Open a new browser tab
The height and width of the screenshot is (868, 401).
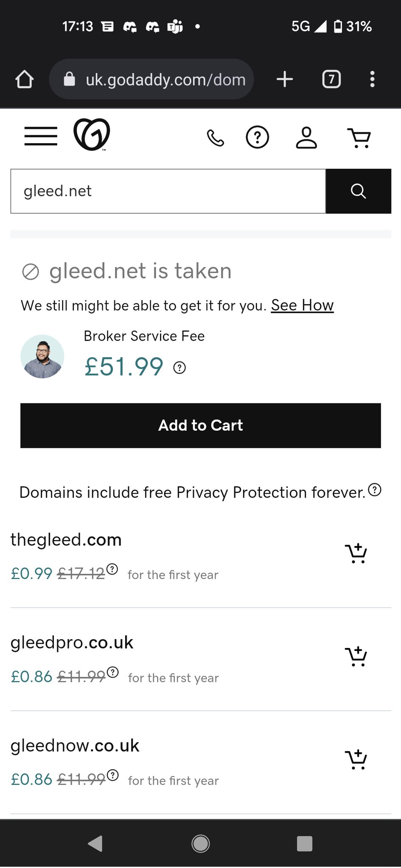click(285, 79)
